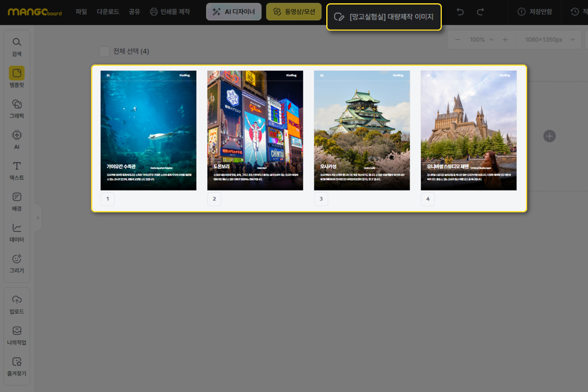Toggle the 전체 선택 checkbox
Viewport: 588px width, 392px height.
click(105, 51)
